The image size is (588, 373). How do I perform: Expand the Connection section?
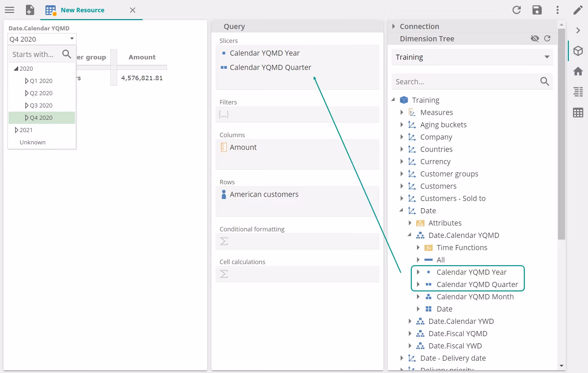[x=394, y=26]
